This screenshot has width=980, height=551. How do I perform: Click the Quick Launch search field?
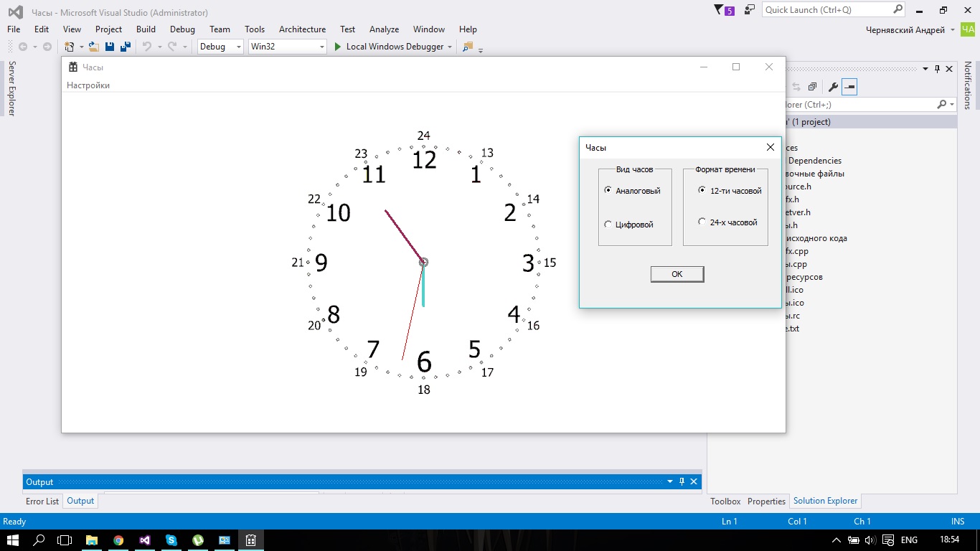834,10
